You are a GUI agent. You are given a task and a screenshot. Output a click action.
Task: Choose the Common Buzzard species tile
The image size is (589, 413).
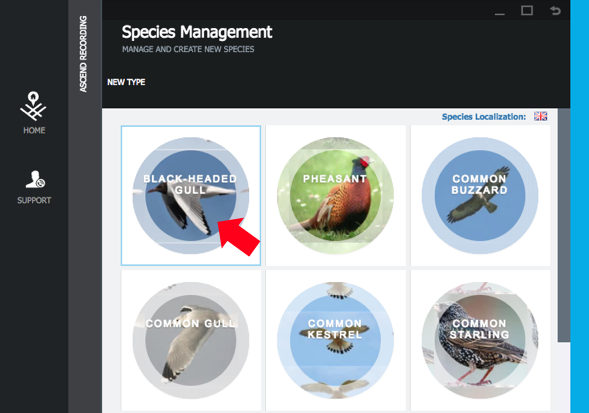pos(480,195)
